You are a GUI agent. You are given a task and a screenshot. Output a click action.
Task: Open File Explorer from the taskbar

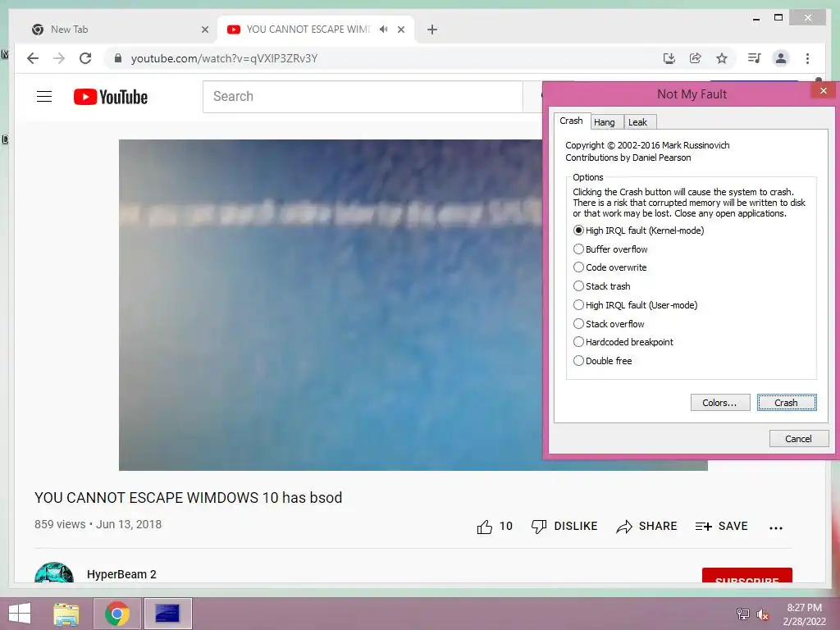pyautogui.click(x=66, y=614)
